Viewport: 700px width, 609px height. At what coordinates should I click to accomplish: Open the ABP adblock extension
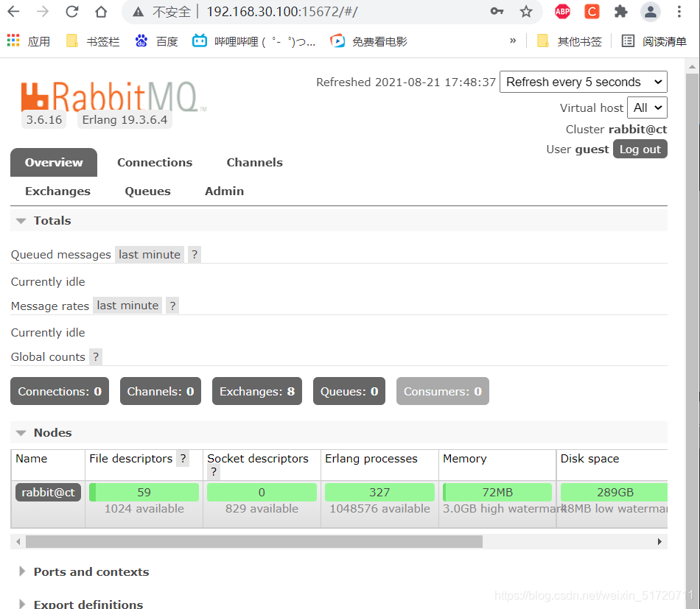(x=562, y=12)
